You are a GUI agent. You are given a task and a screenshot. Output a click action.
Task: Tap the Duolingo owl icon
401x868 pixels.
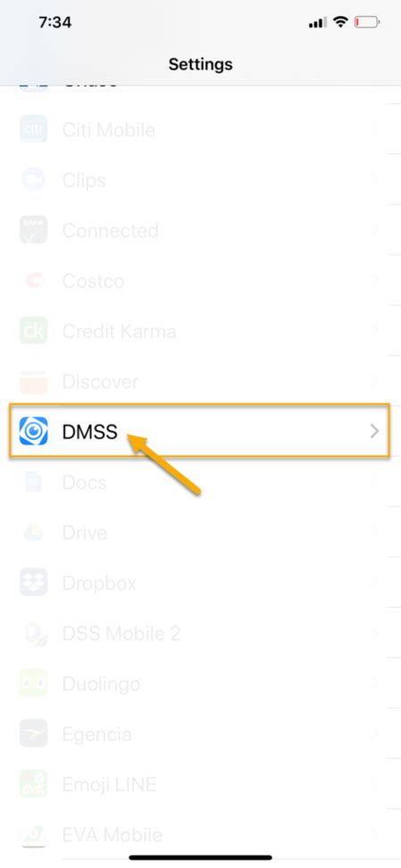tap(33, 684)
